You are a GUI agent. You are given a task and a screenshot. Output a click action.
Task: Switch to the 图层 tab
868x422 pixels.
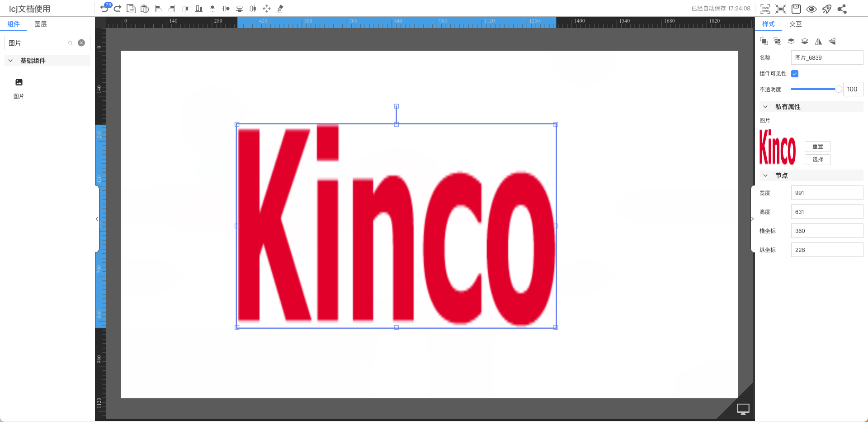pos(41,24)
